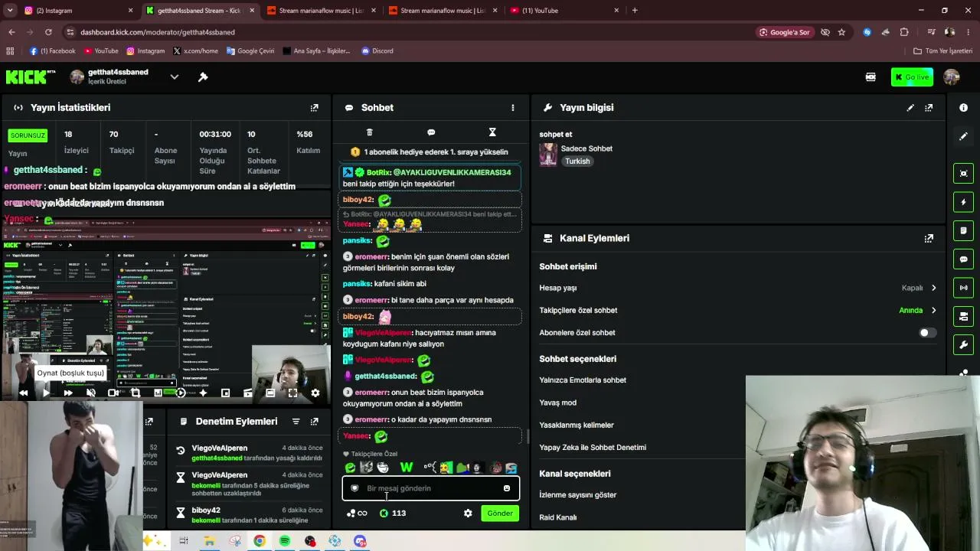Expand Hesap yaşı Kapalı option
This screenshot has height=551, width=980.
[919, 288]
